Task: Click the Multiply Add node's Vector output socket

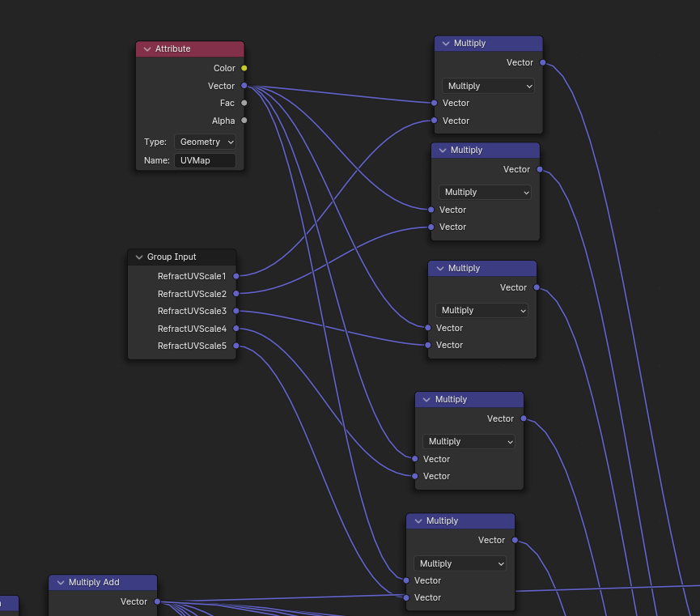Action: [x=157, y=601]
